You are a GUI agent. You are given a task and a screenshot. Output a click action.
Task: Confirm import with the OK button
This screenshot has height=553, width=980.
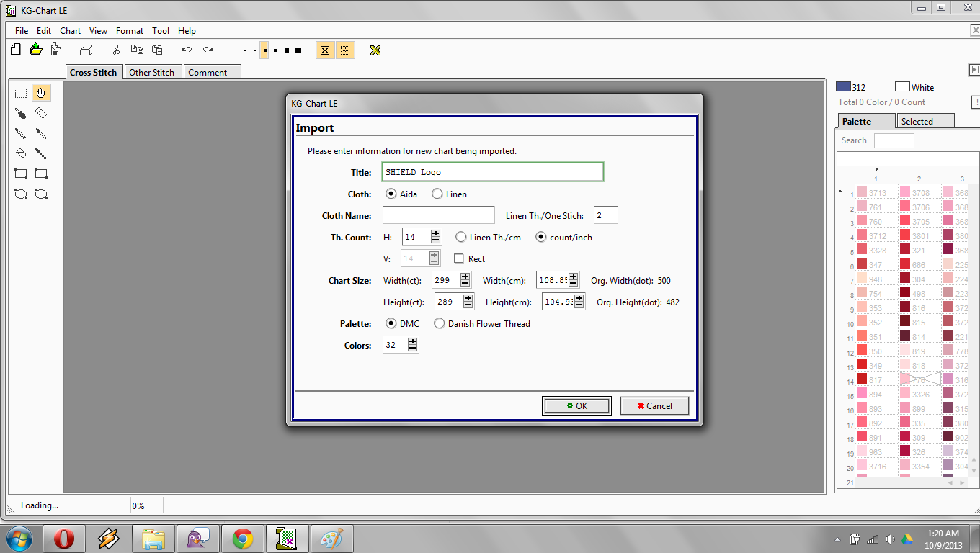[x=576, y=405]
